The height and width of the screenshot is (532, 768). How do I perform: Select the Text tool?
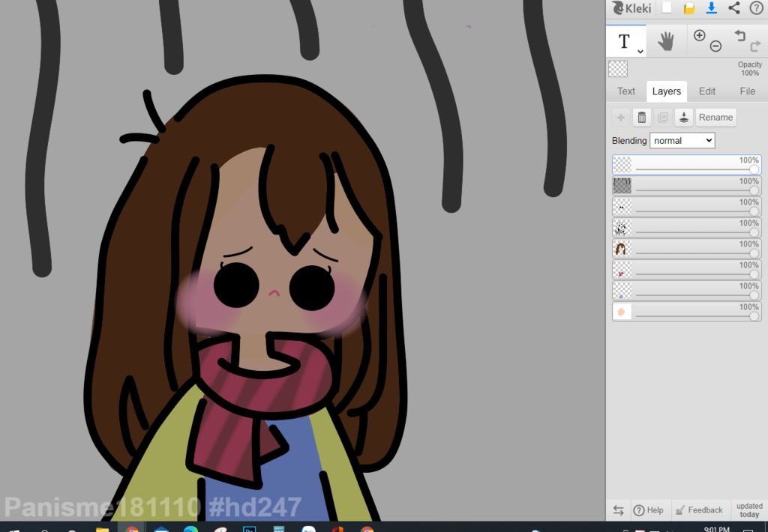[624, 42]
